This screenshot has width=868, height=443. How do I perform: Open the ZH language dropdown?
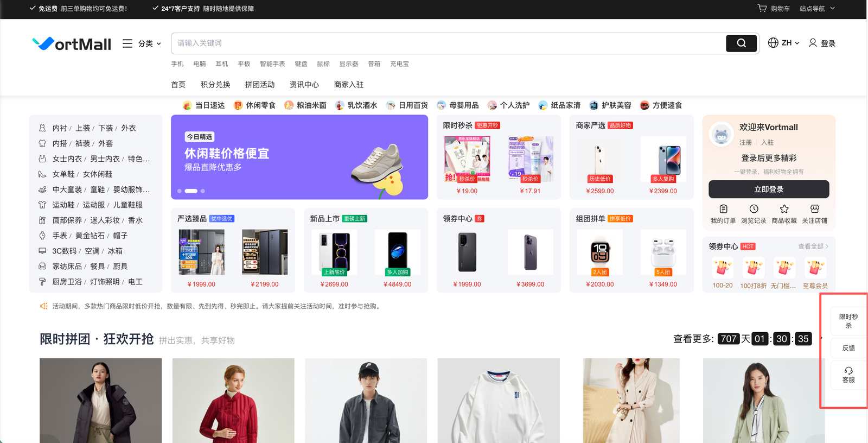[x=784, y=43]
